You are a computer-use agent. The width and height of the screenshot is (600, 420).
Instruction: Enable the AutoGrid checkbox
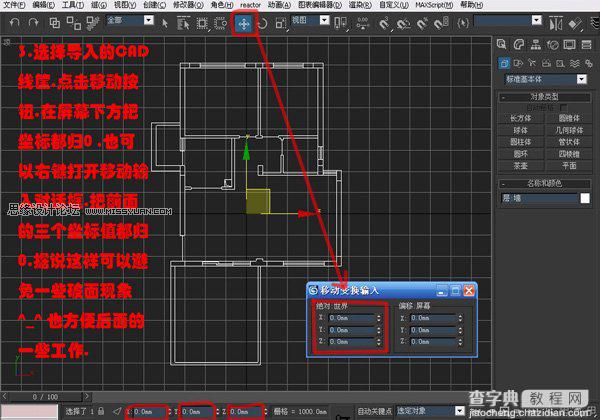click(563, 108)
